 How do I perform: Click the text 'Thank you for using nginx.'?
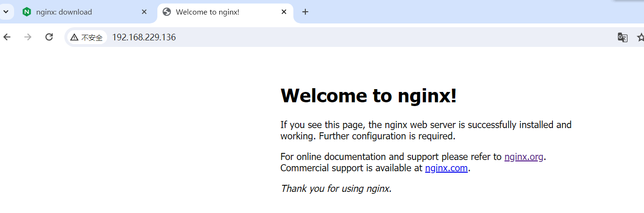[336, 189]
